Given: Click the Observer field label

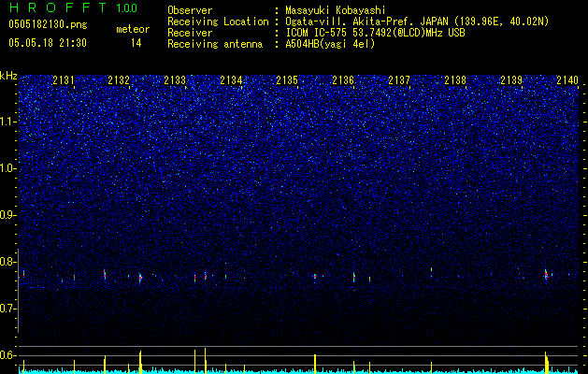Looking at the screenshot, I should 190,10.
